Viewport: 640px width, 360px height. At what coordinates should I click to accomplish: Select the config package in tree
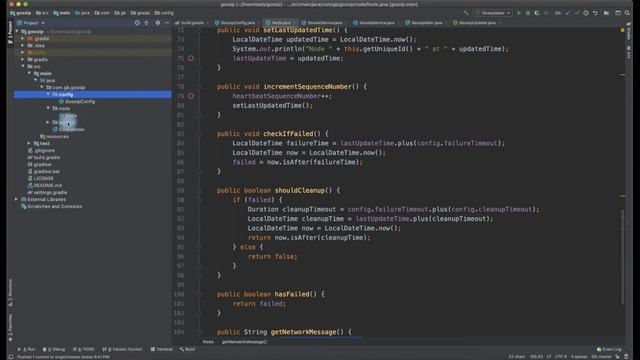tap(93, 94)
